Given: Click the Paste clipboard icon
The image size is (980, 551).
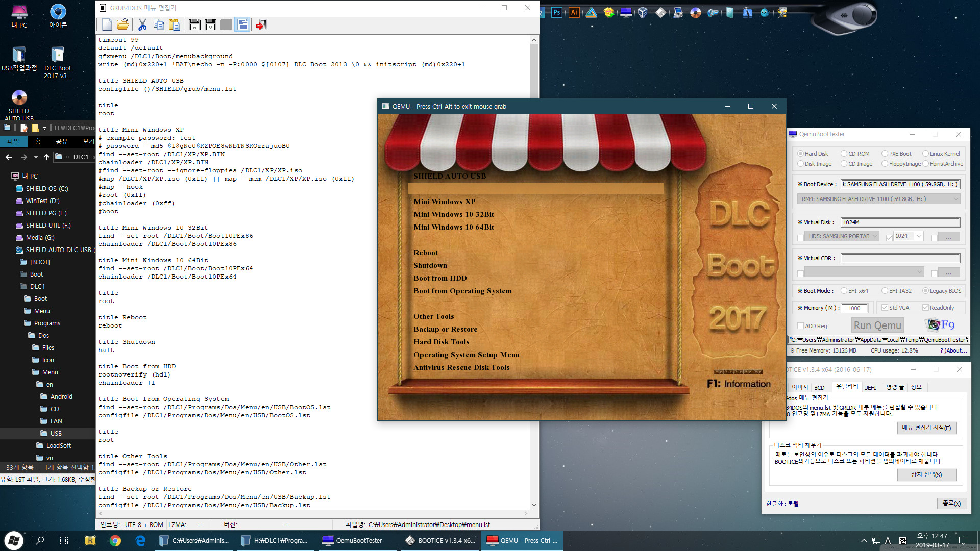Looking at the screenshot, I should 175,24.
